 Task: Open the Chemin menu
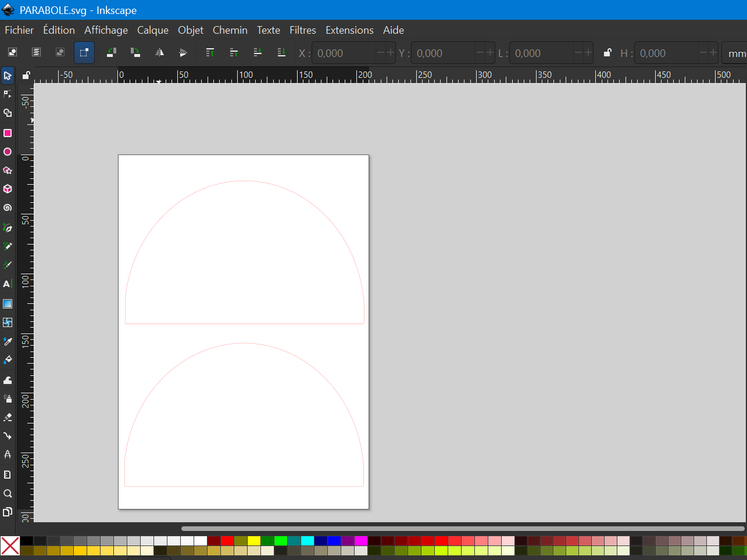[x=230, y=30]
